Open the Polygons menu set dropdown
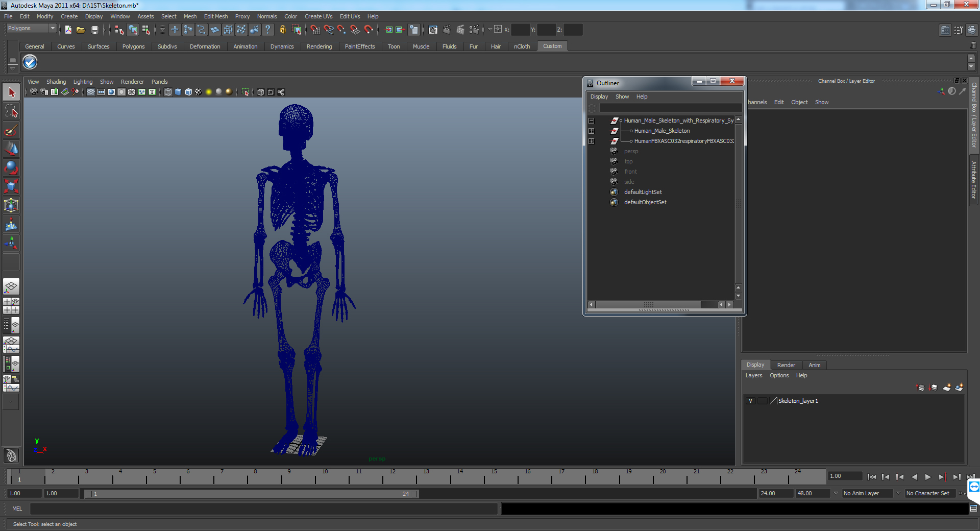 31,29
